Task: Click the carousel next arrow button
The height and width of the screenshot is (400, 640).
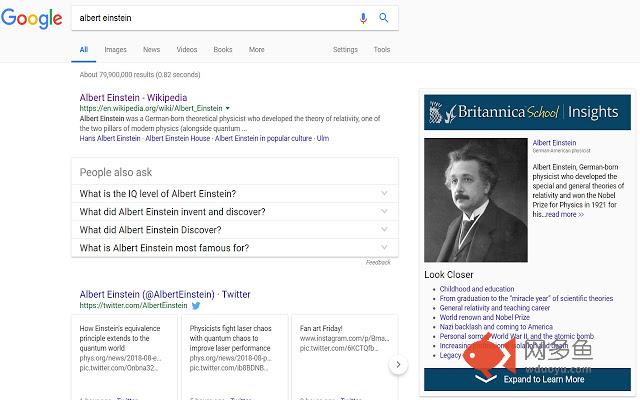Action: coord(398,364)
